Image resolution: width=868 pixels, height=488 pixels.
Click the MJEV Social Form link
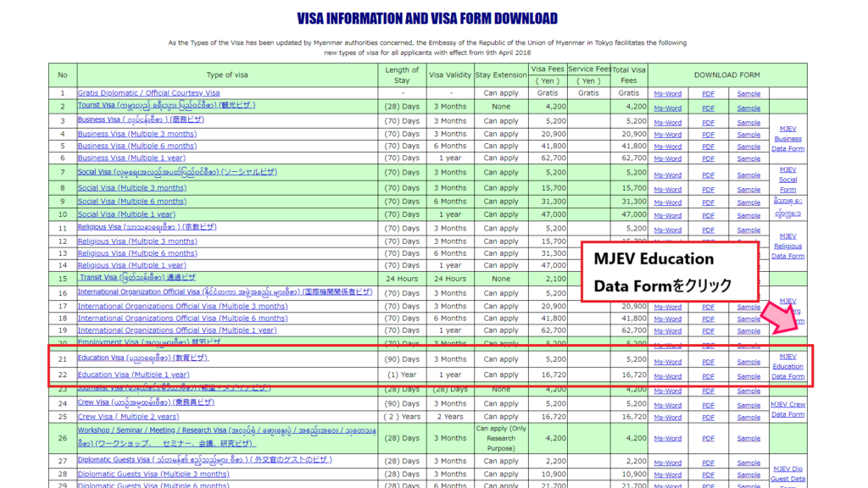(787, 180)
